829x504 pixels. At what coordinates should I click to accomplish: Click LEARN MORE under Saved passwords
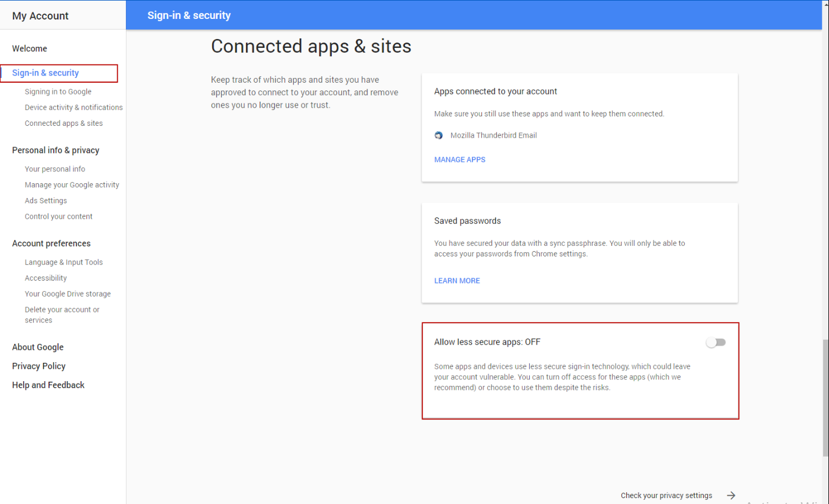coord(456,281)
